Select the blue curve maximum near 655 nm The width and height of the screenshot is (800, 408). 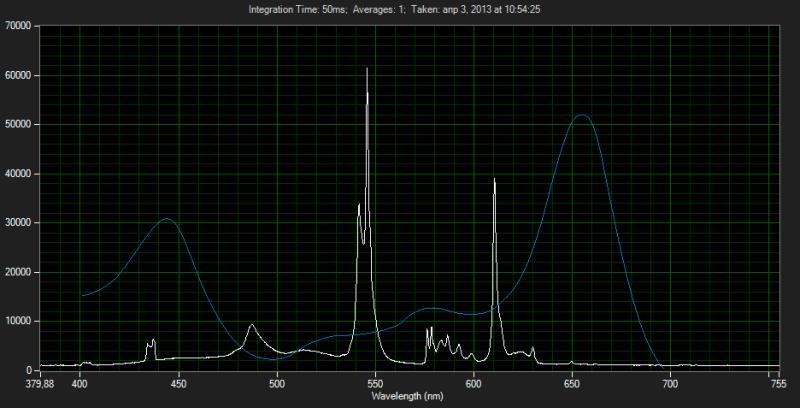click(x=581, y=116)
